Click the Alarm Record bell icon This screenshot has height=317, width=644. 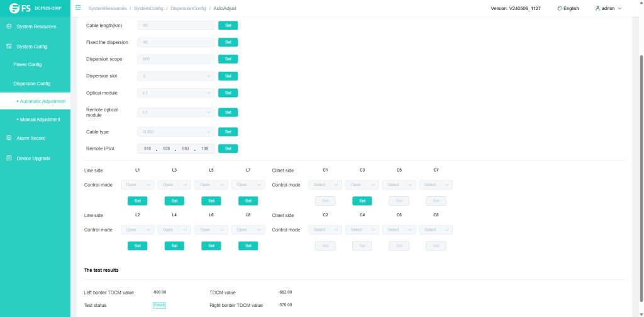pyautogui.click(x=9, y=138)
